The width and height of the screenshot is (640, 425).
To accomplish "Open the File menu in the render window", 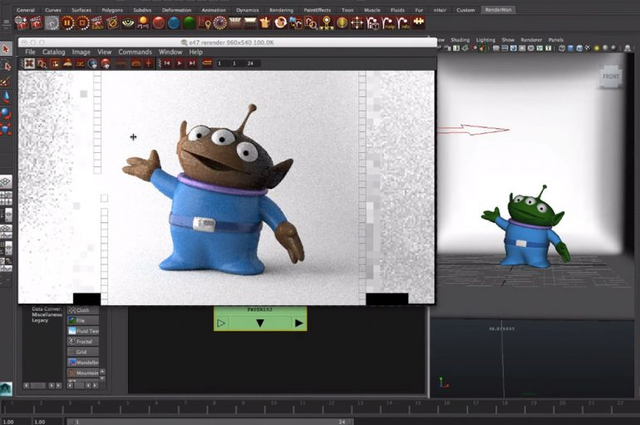I will (30, 52).
